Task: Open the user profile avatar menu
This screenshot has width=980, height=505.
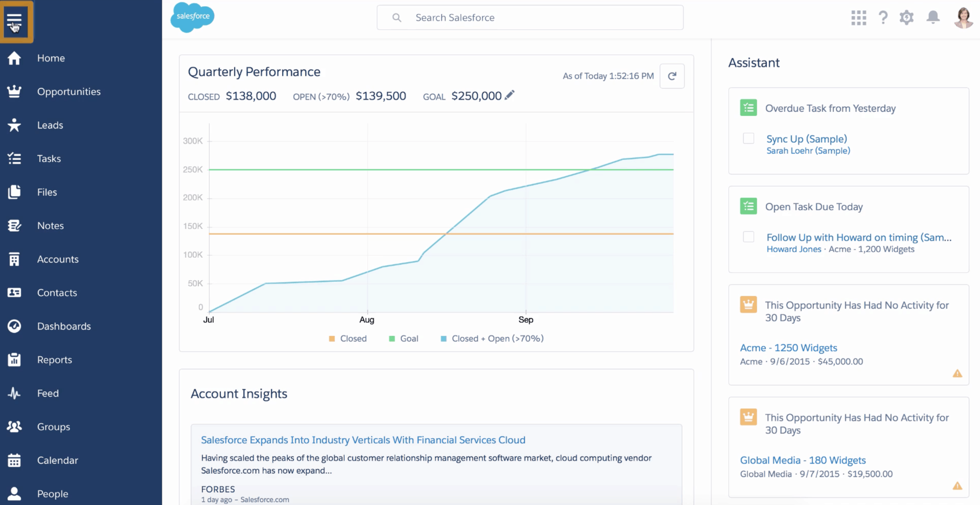Action: 963,18
